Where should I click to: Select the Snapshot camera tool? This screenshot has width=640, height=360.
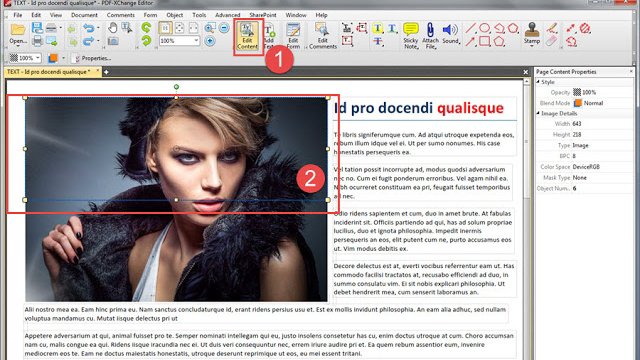point(113,41)
